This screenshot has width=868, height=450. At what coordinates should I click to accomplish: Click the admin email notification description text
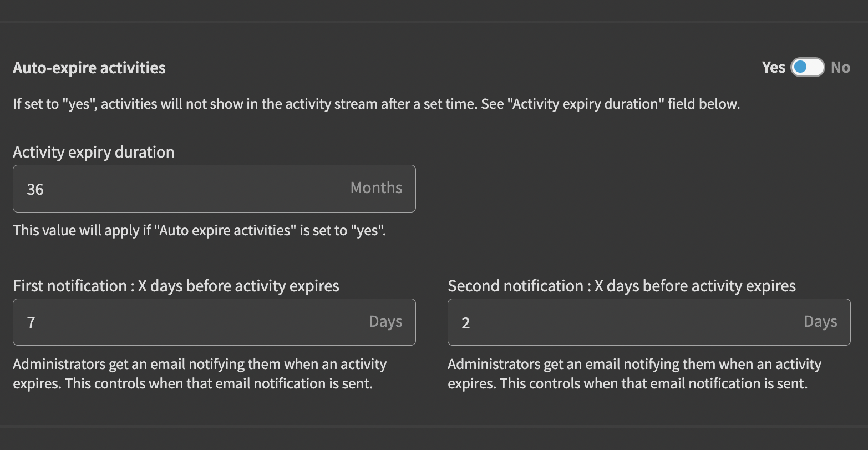tap(200, 373)
